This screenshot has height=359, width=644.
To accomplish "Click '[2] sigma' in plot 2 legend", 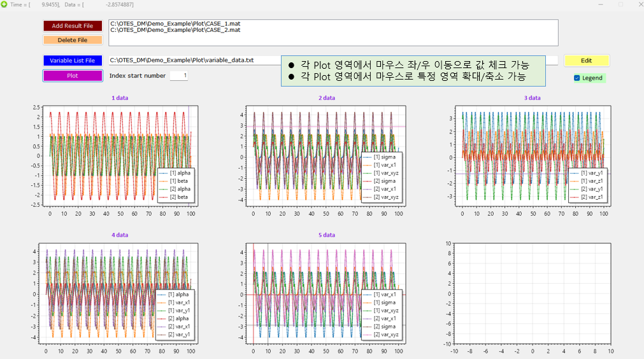I will [385, 181].
